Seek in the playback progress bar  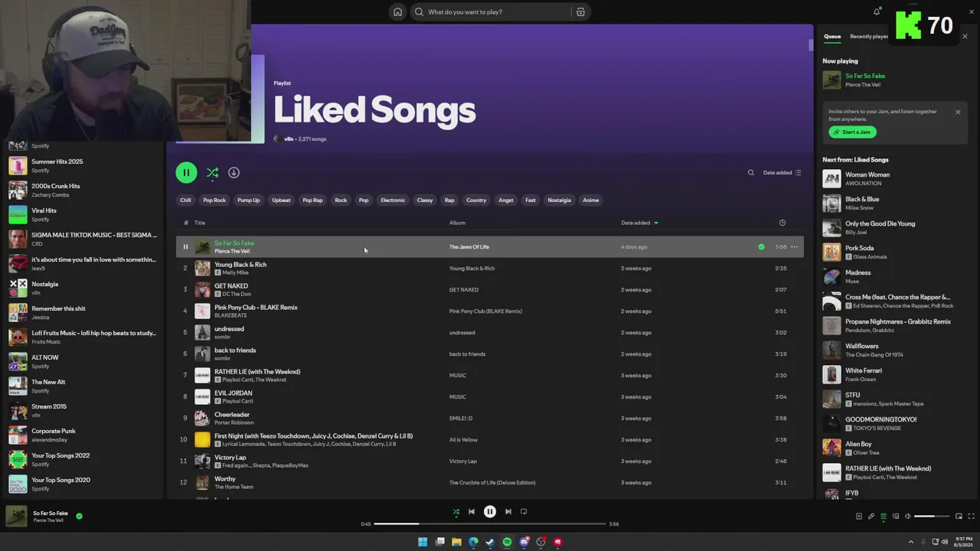coord(490,523)
